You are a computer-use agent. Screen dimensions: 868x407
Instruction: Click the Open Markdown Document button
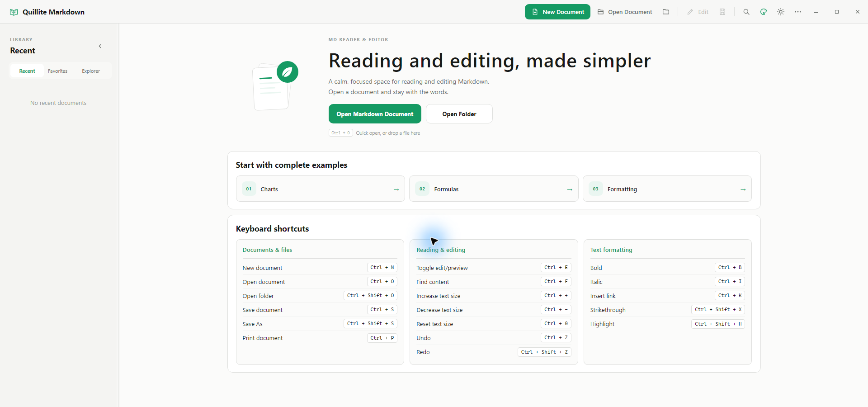tap(375, 114)
